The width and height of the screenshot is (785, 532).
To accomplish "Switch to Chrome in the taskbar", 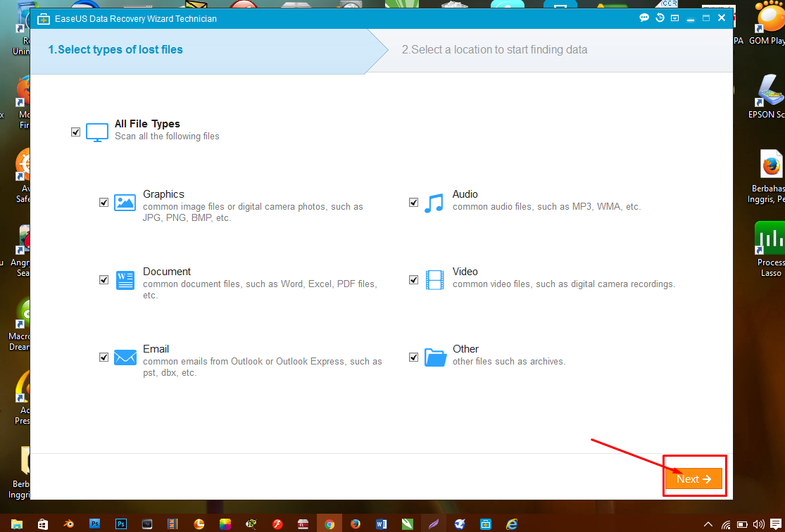I will [329, 524].
